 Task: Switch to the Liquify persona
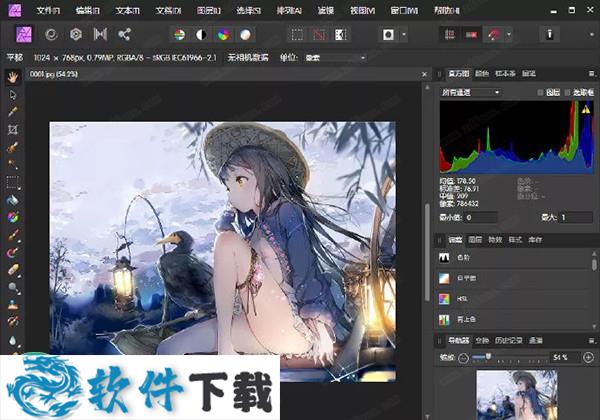point(51,34)
